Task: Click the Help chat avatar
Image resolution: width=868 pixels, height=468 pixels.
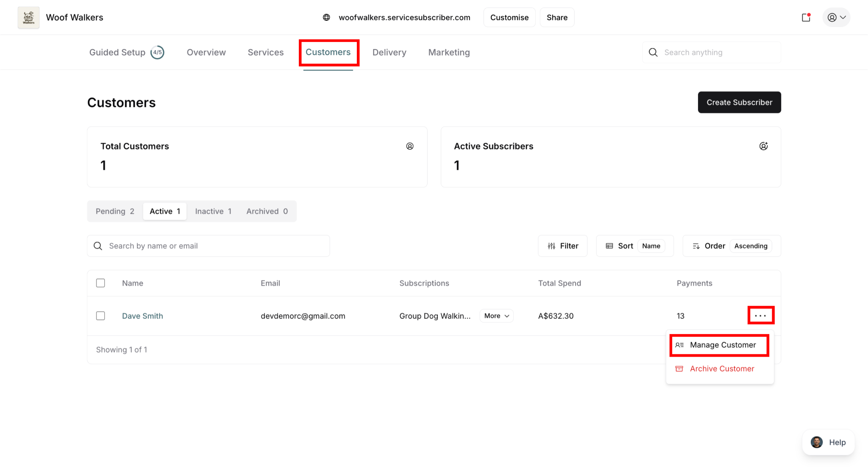Action: [x=816, y=442]
